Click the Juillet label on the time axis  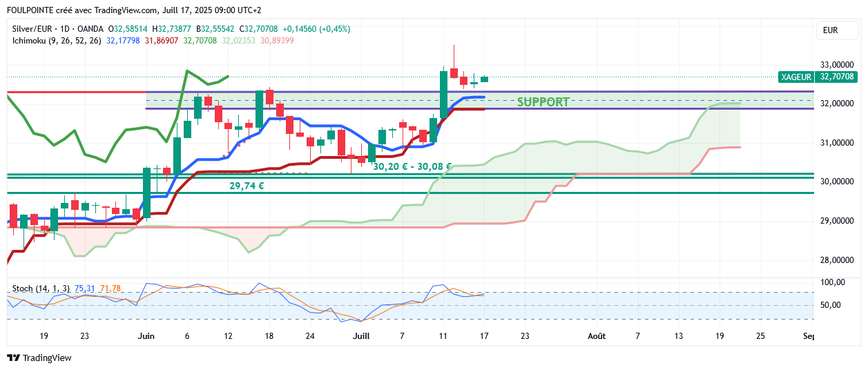coord(361,336)
